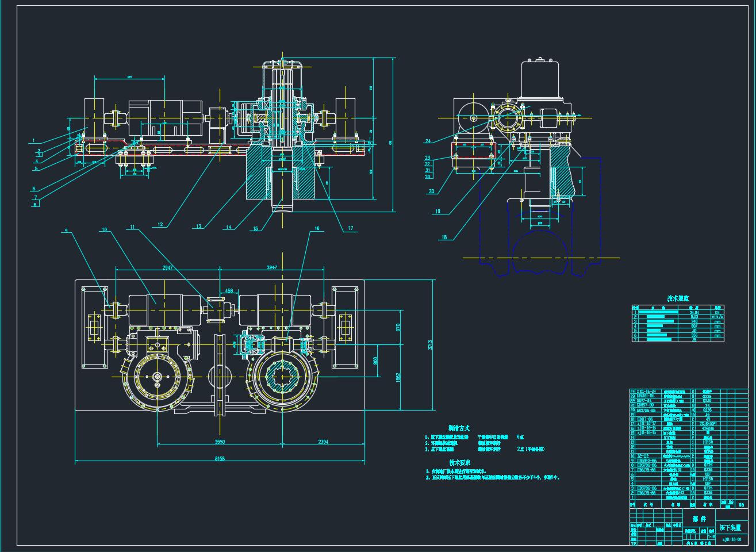
Task: Select the 2304 dimension label
Action: coord(323,442)
